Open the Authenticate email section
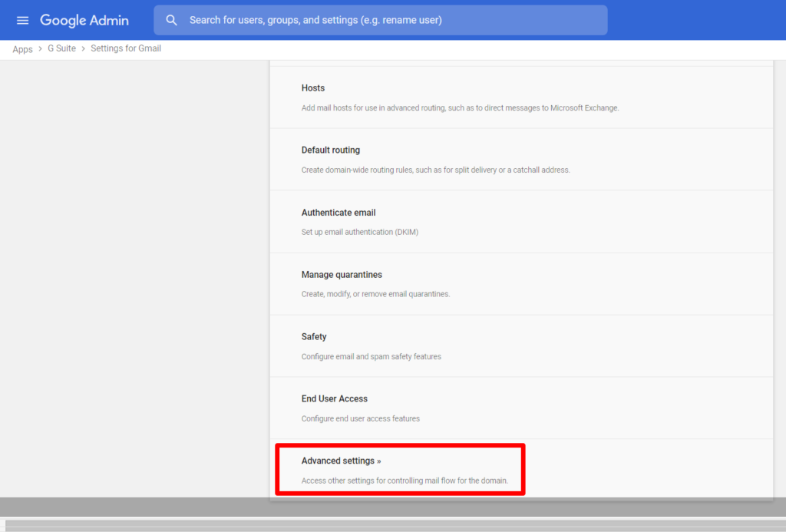Screen dimensions: 786x532 point(339,212)
